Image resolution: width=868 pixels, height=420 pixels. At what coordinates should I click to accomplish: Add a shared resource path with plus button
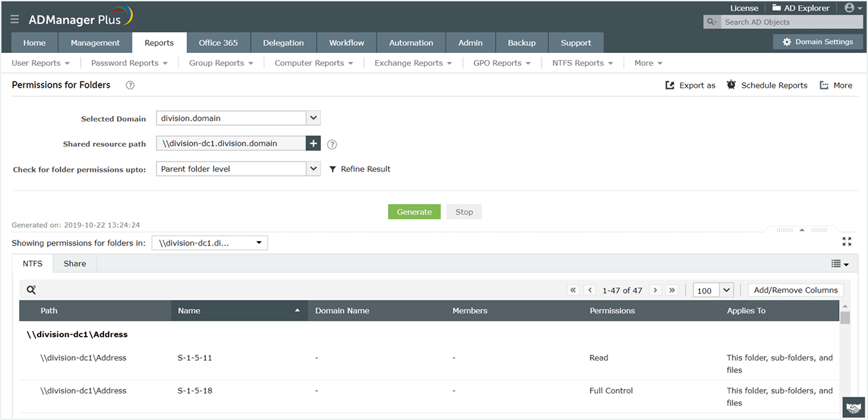tap(313, 143)
